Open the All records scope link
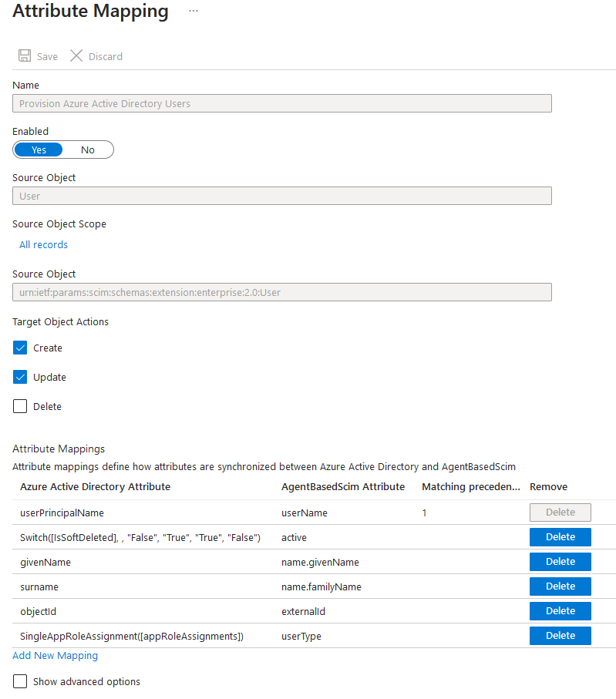This screenshot has width=616, height=699. click(43, 245)
